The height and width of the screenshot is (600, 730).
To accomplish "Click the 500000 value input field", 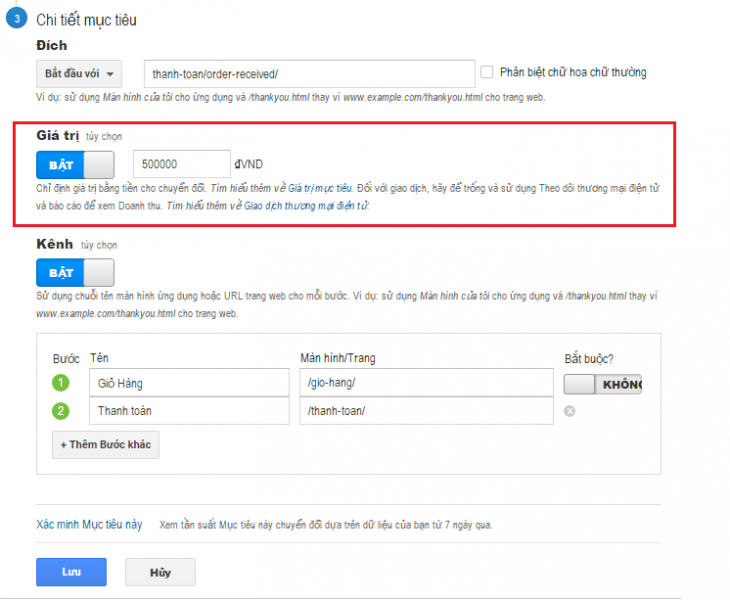I will 181,164.
